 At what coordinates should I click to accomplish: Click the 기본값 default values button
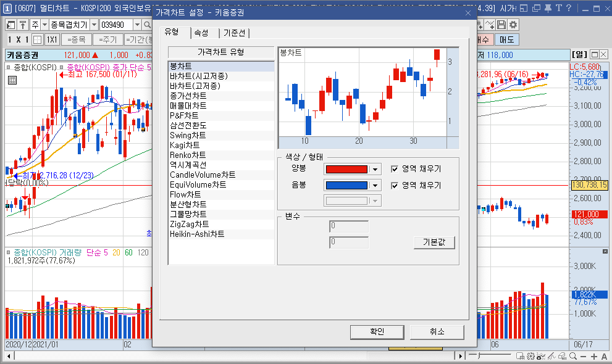[x=434, y=242]
